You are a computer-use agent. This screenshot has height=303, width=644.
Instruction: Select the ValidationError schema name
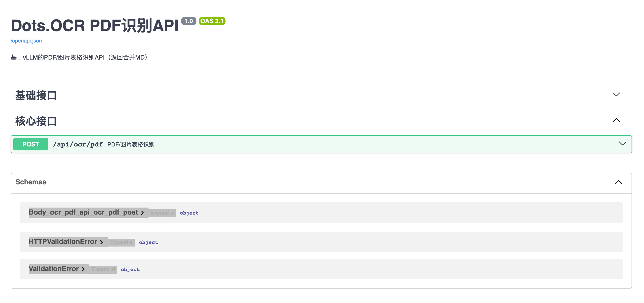point(54,269)
